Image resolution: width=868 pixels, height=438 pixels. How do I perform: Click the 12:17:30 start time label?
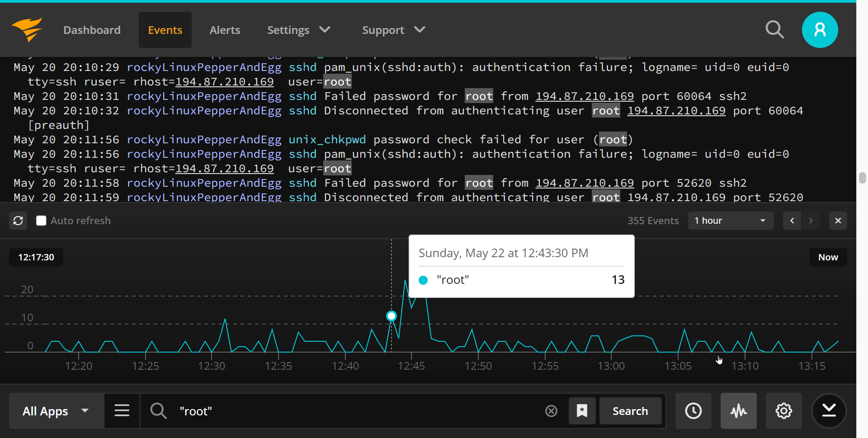(x=36, y=257)
